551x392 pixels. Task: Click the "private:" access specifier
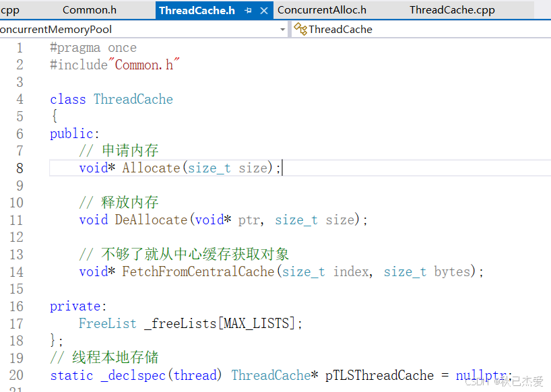point(78,306)
